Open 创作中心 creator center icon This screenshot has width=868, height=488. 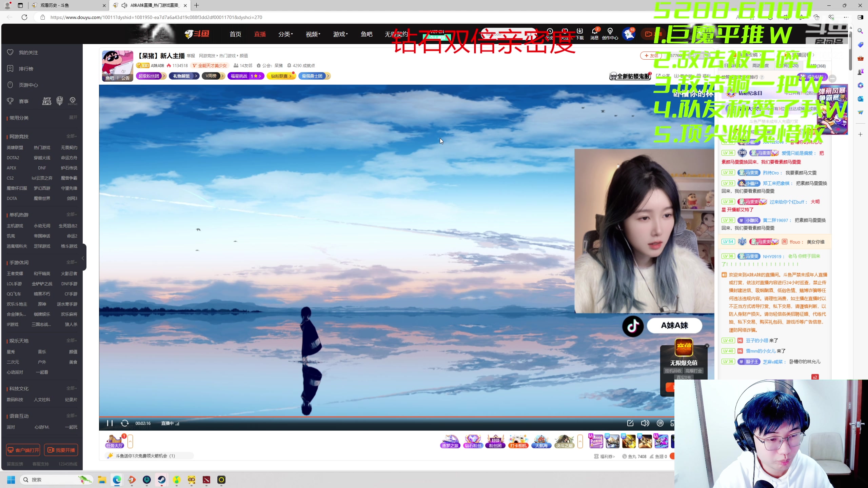pos(610,34)
